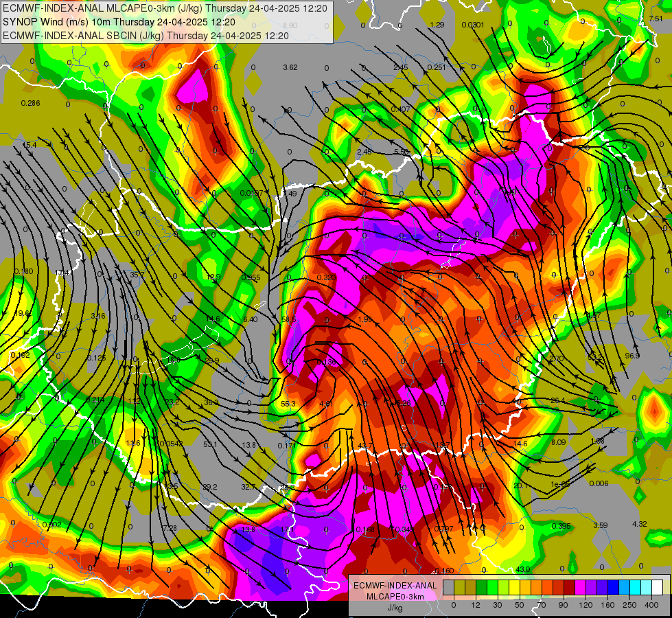Click the map value '19.6'
This screenshot has height=618, width=672.
22,314
